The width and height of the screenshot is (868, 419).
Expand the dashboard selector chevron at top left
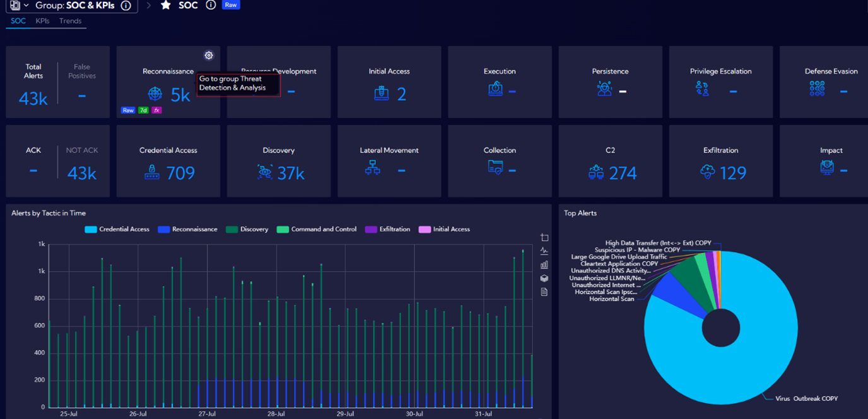tap(26, 6)
